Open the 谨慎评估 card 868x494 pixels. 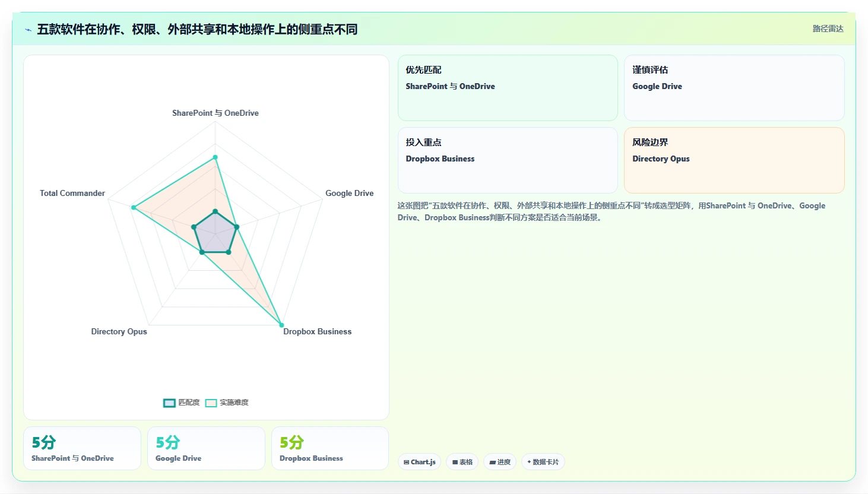point(734,88)
